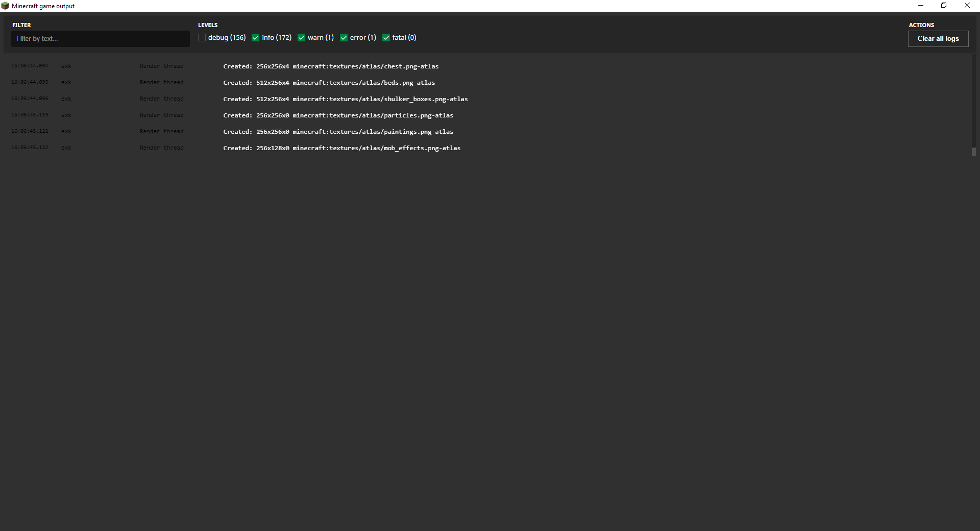Focus the Filter by text input field
980x531 pixels.
click(x=101, y=39)
